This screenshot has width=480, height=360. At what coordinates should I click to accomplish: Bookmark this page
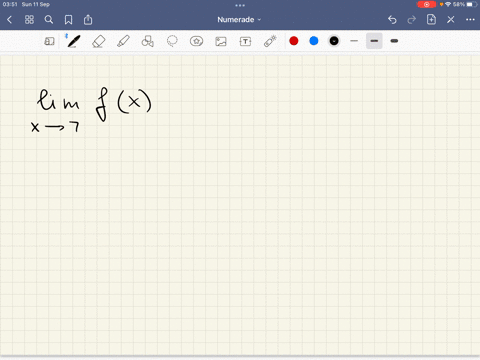(x=68, y=20)
